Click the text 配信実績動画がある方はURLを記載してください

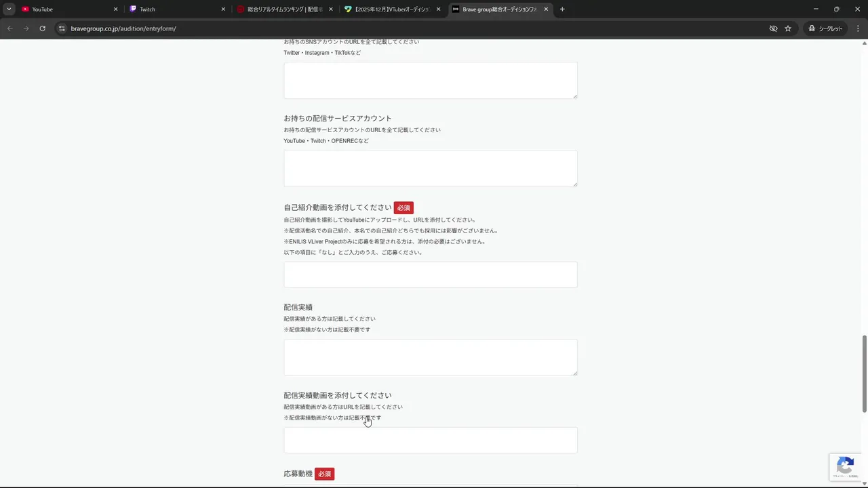[343, 407]
